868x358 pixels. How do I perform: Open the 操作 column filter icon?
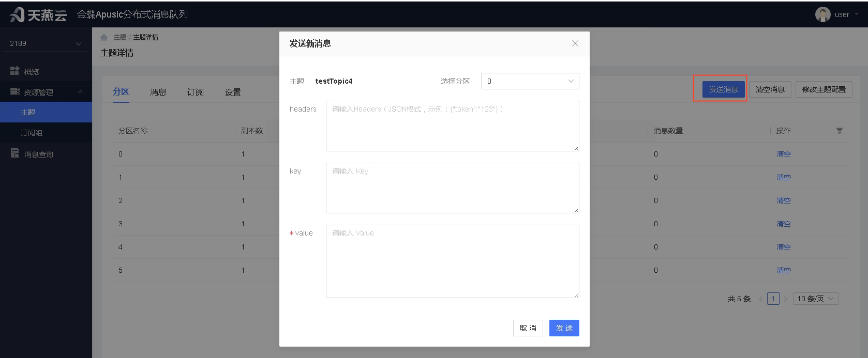[x=840, y=131]
